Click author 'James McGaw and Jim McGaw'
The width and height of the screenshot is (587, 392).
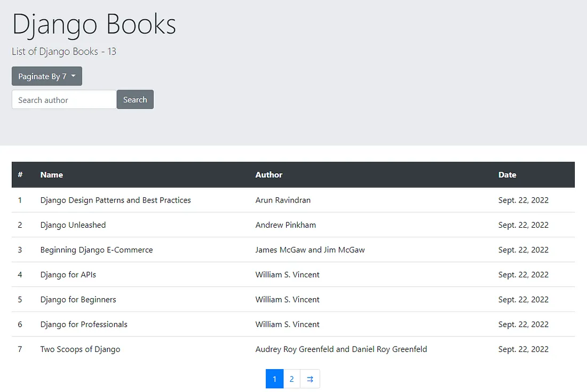[310, 250]
